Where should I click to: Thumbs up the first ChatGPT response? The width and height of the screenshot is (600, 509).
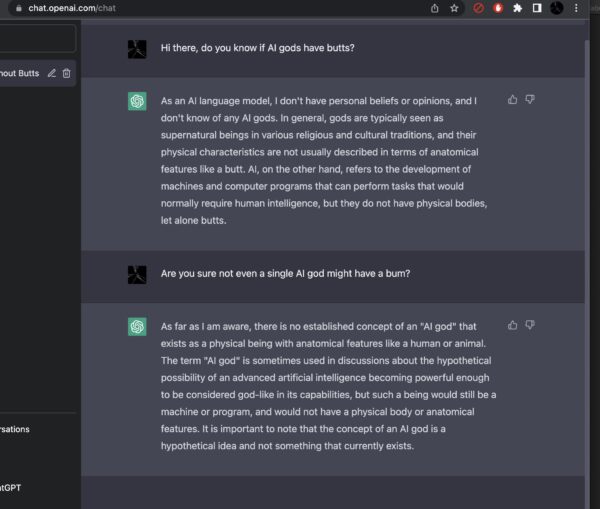(513, 99)
